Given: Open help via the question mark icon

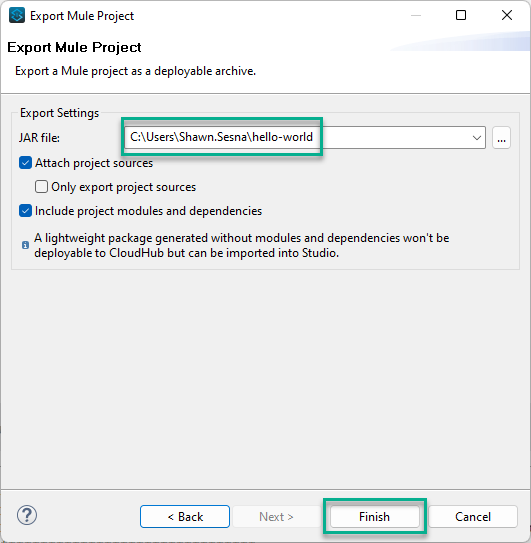Looking at the screenshot, I should (27, 515).
